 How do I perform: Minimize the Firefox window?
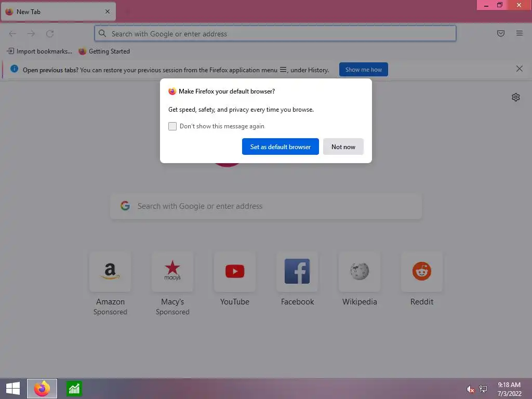(486, 5)
